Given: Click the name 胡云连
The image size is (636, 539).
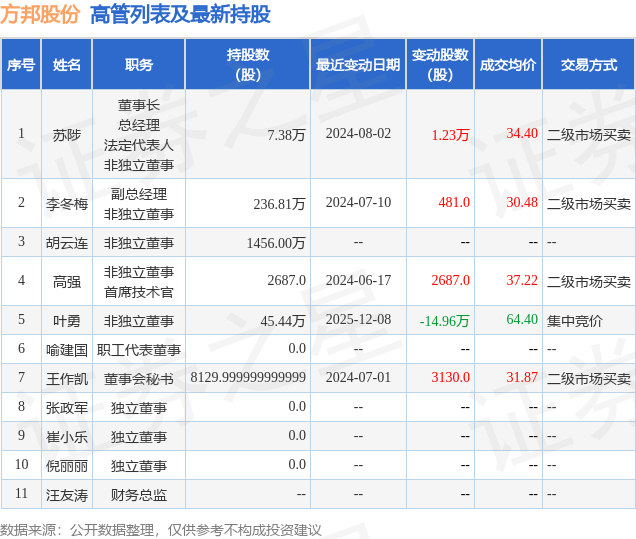Looking at the screenshot, I should click(x=67, y=243).
